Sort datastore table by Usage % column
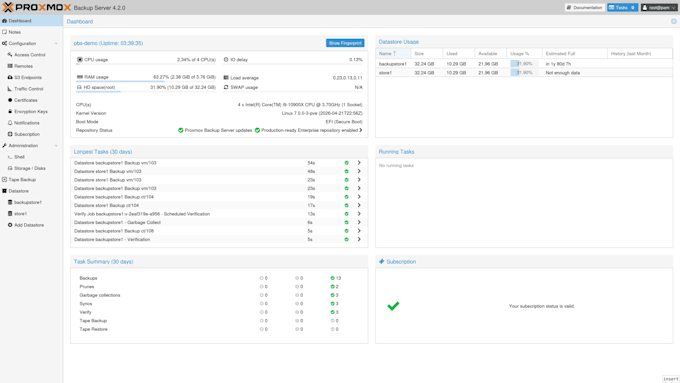 point(524,53)
